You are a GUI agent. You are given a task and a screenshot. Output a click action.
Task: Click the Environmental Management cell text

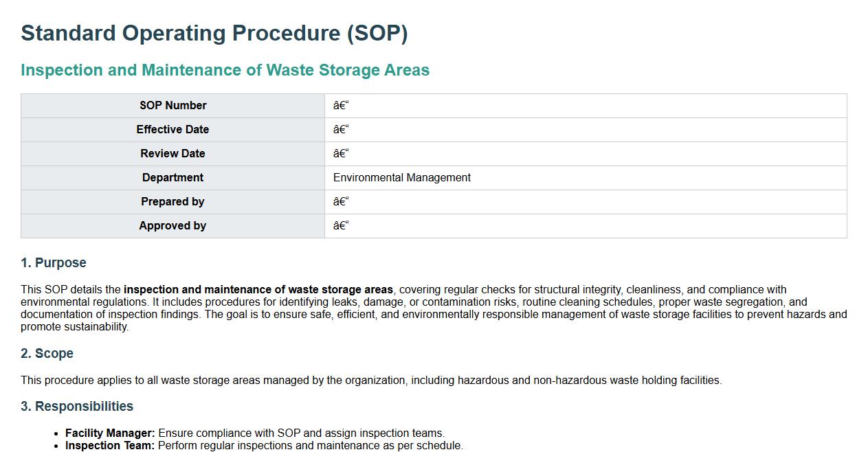402,178
